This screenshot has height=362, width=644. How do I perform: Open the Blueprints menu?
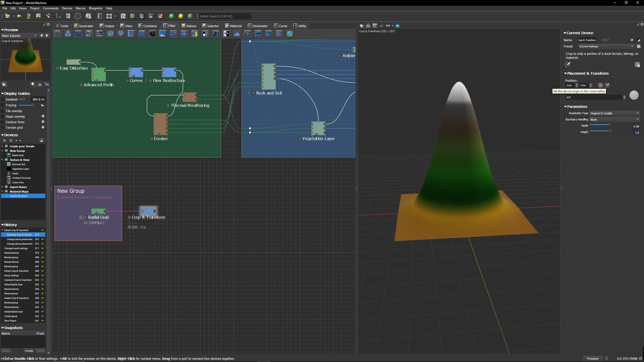[96, 8]
